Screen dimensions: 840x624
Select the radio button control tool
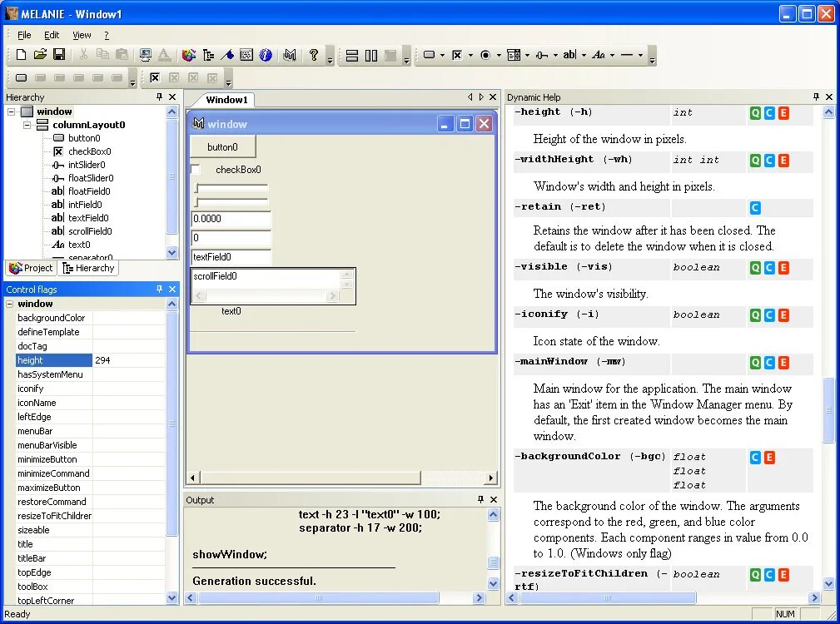tap(485, 55)
